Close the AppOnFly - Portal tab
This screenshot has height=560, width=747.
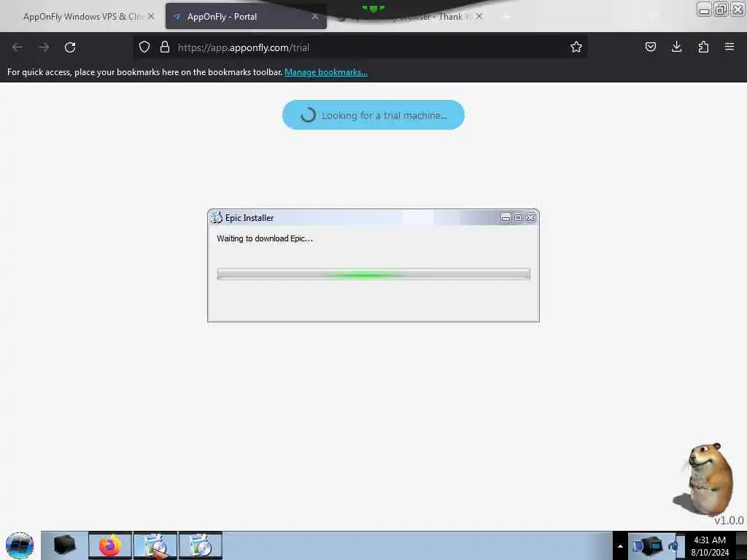point(315,16)
